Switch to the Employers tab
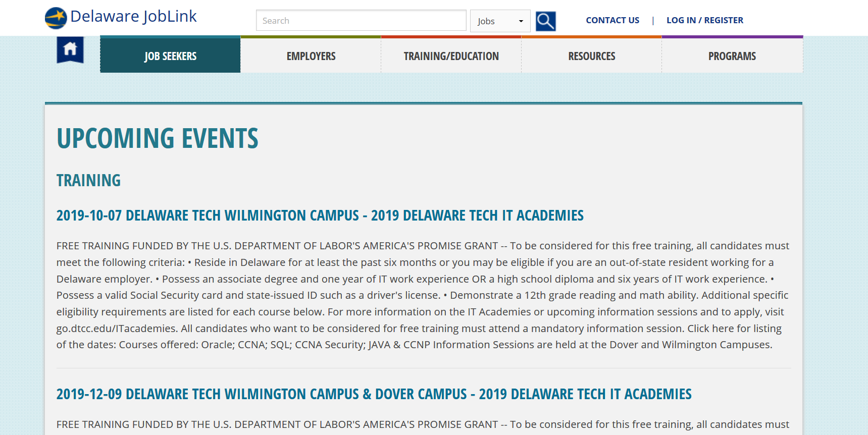This screenshot has height=435, width=868. pos(311,55)
